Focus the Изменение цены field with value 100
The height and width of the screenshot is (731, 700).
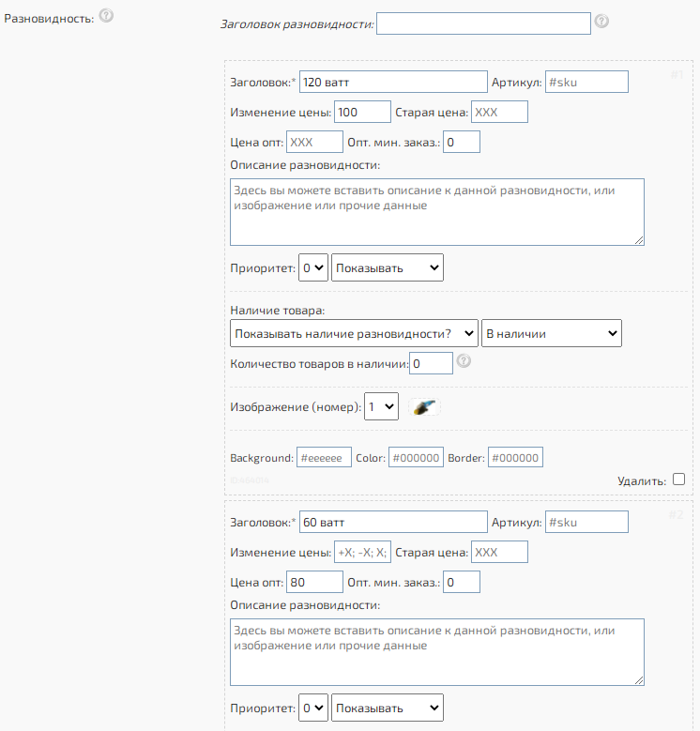tap(362, 112)
